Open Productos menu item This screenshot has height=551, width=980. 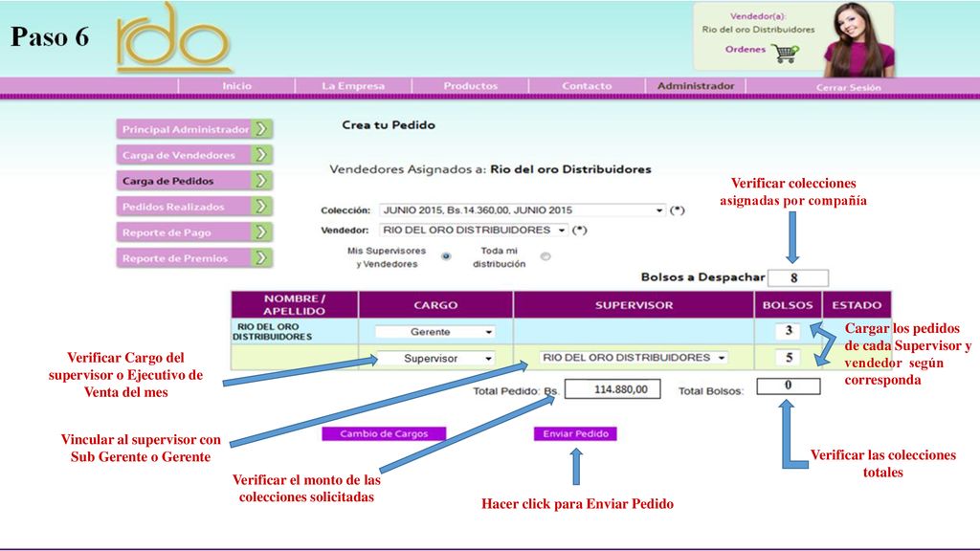point(470,85)
